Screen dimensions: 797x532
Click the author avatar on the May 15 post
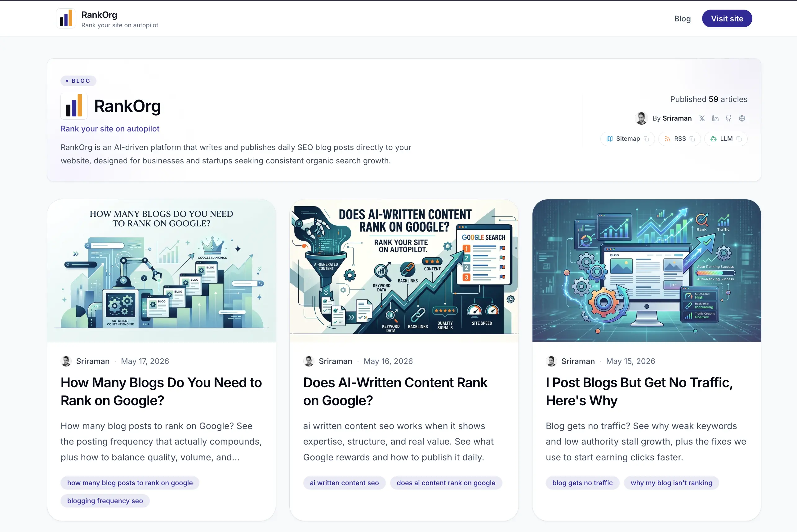(551, 361)
